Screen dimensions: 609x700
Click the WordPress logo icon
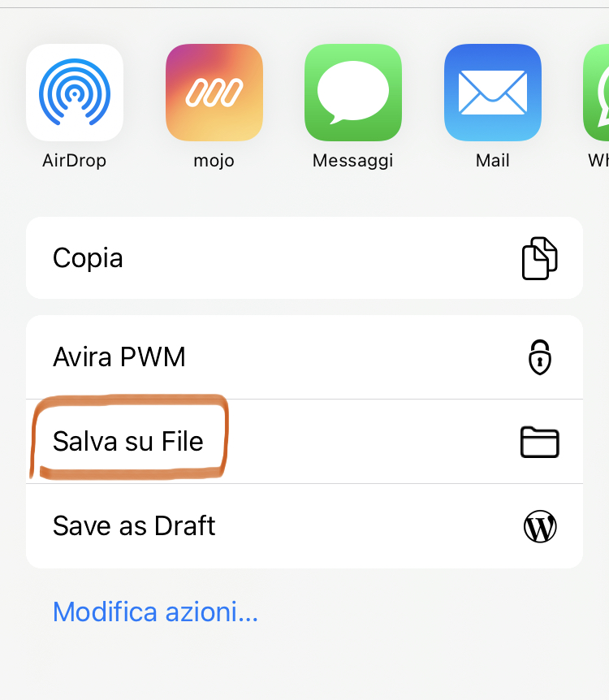540,526
